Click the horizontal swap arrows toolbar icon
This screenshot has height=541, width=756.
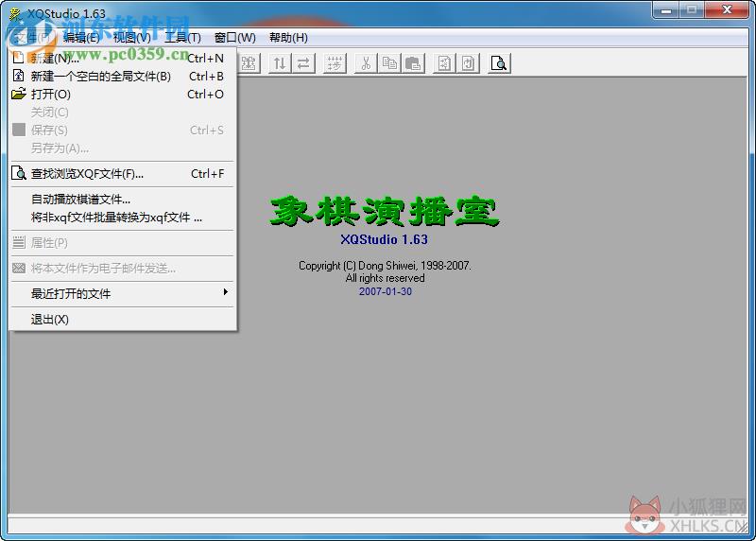(303, 63)
